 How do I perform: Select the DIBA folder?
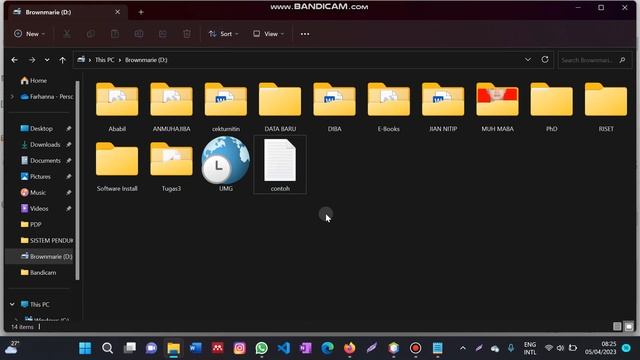[334, 107]
